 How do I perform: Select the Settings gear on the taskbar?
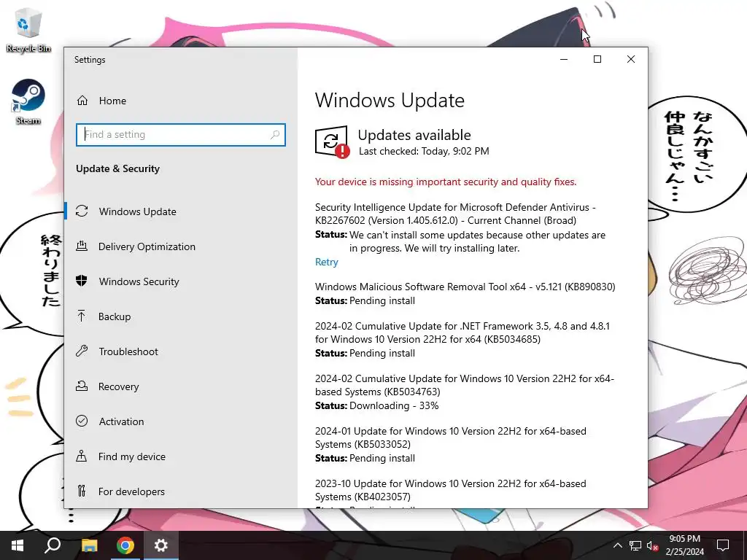tap(161, 545)
